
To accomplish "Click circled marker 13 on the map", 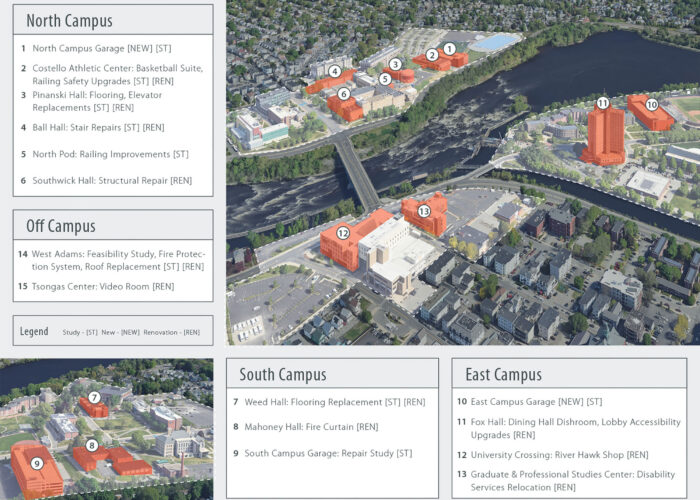I will [x=424, y=211].
